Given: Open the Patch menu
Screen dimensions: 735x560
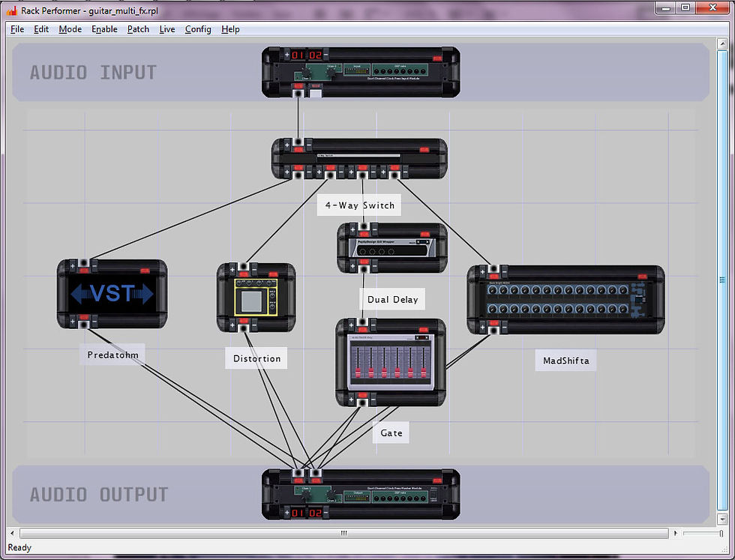Looking at the screenshot, I should point(138,29).
